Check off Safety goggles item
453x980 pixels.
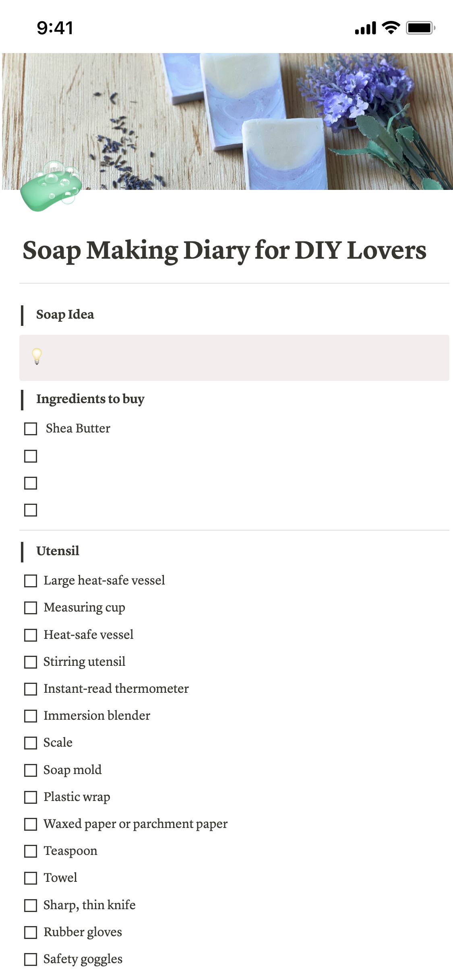(31, 959)
